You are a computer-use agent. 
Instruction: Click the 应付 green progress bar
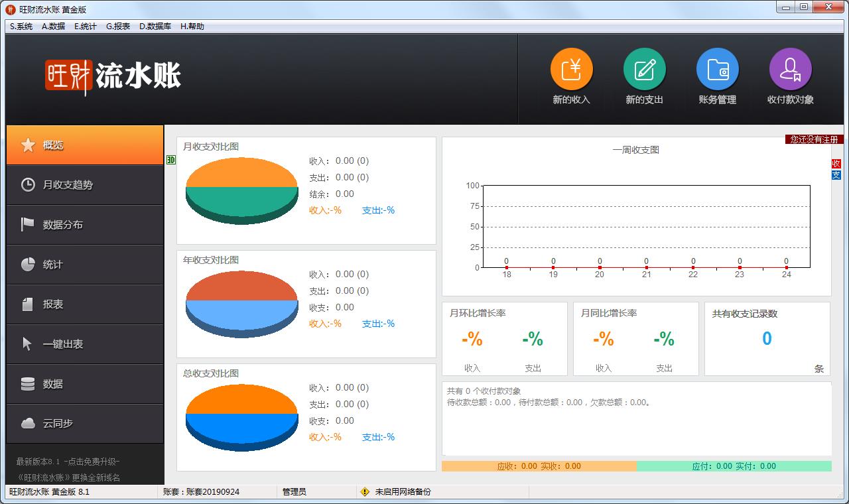point(734,466)
